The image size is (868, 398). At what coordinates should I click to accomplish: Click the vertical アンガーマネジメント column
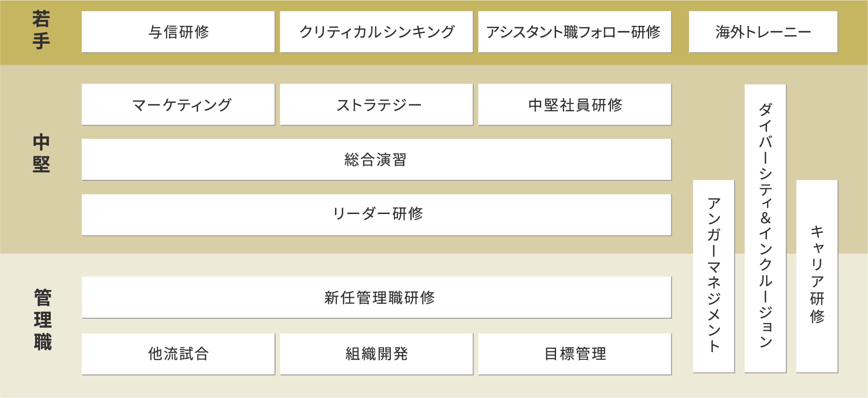(x=713, y=276)
